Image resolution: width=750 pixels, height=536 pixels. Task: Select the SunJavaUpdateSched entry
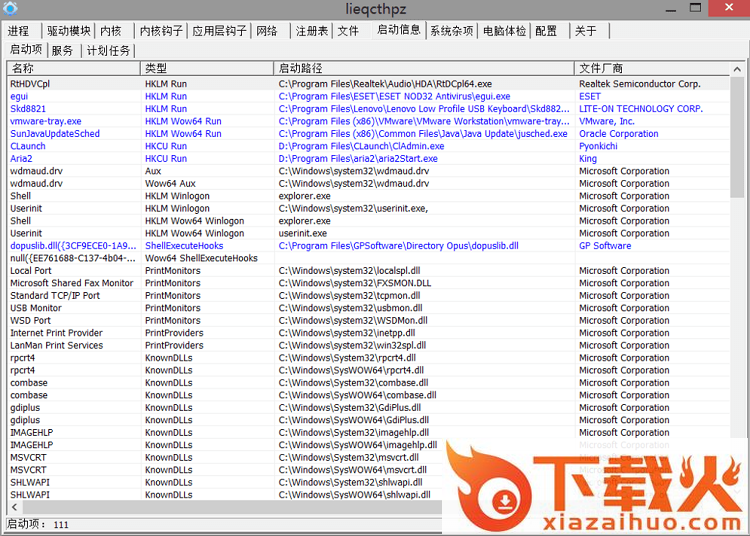368,133
